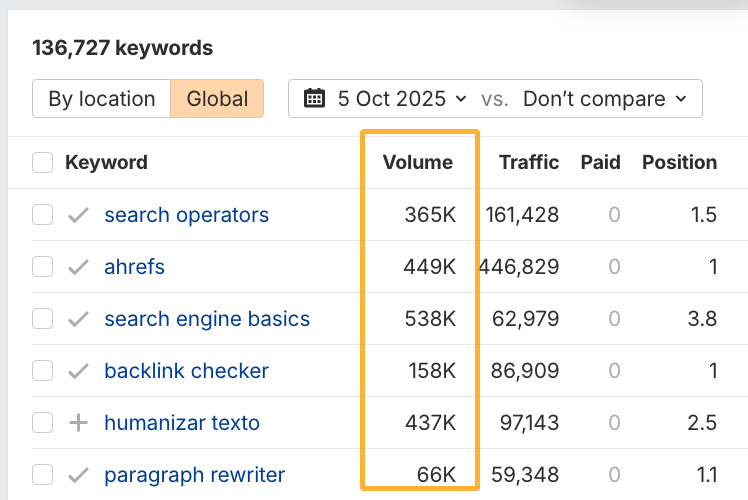
Task: Expand the Don't compare dropdown
Action: click(x=605, y=99)
